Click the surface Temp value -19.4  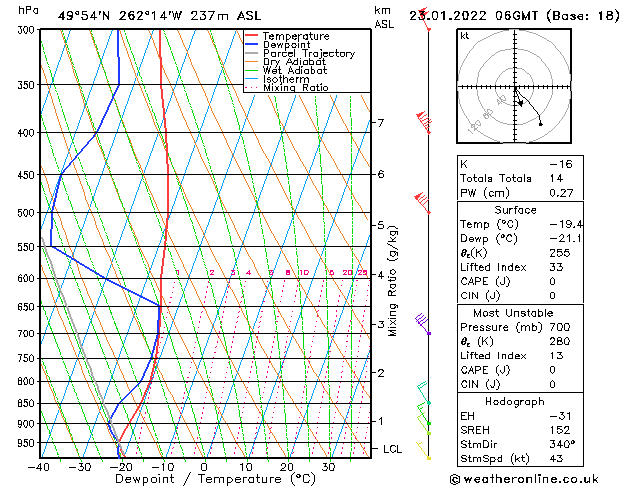[566, 225]
